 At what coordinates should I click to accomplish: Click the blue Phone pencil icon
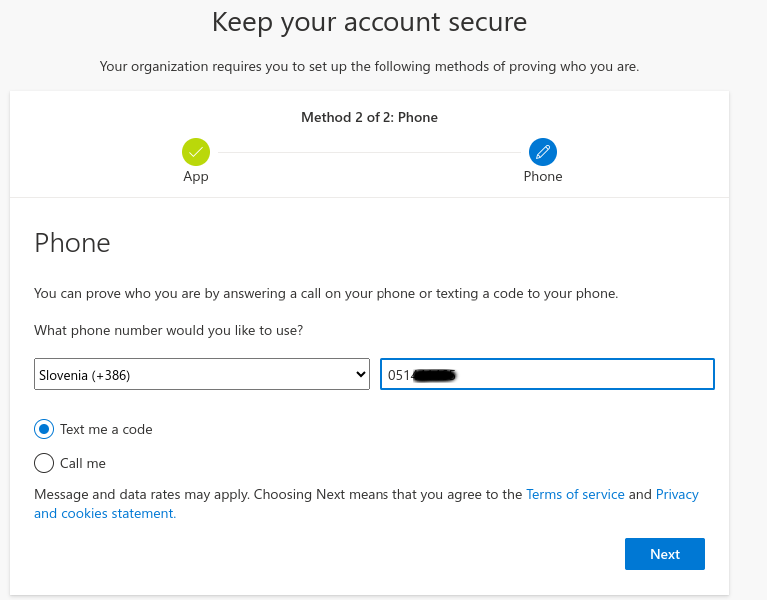[542, 152]
